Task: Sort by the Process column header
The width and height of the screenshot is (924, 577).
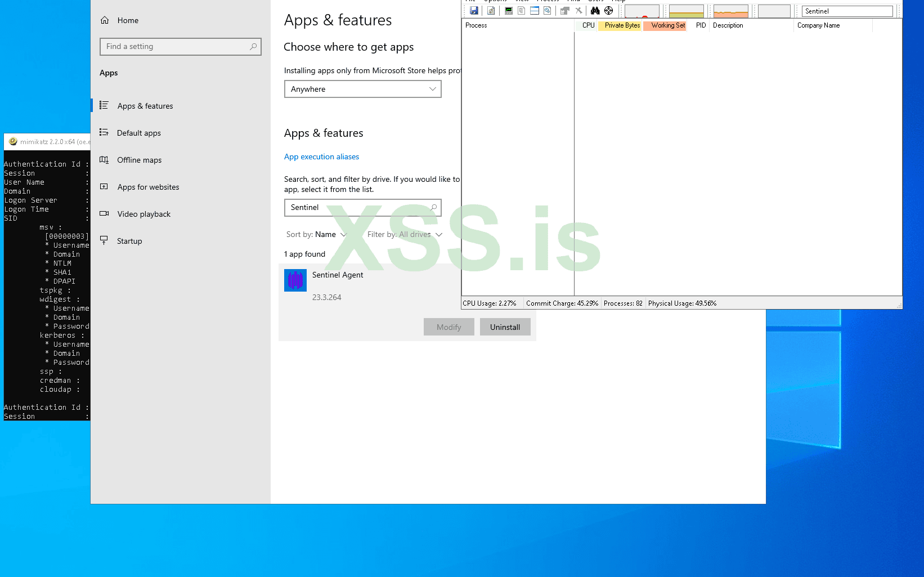Action: [x=476, y=25]
